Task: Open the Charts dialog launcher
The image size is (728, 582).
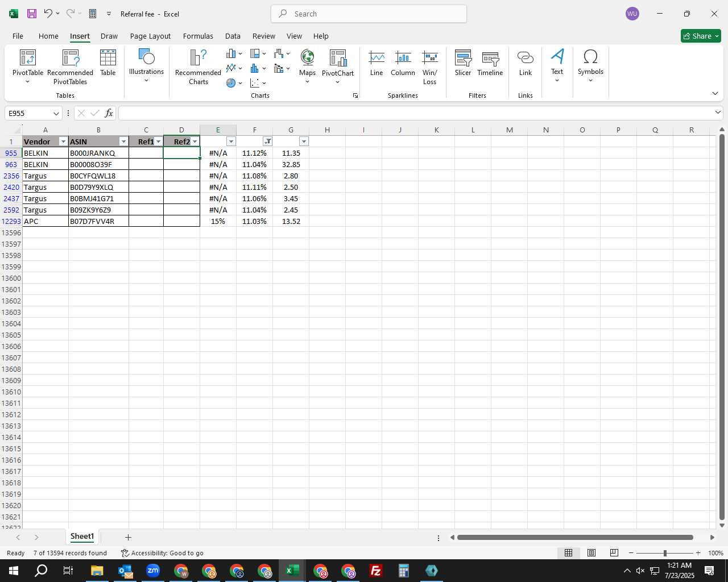Action: point(355,95)
